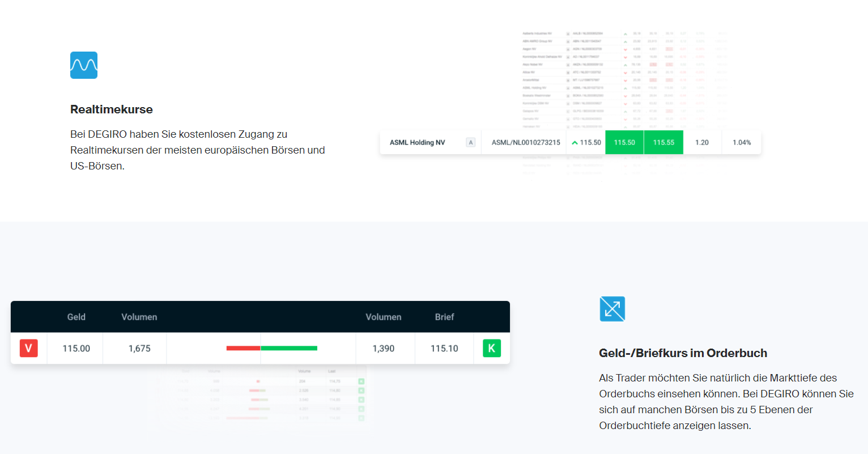Select the green highlighted 115.55 price cell
The width and height of the screenshot is (868, 454).
(663, 142)
